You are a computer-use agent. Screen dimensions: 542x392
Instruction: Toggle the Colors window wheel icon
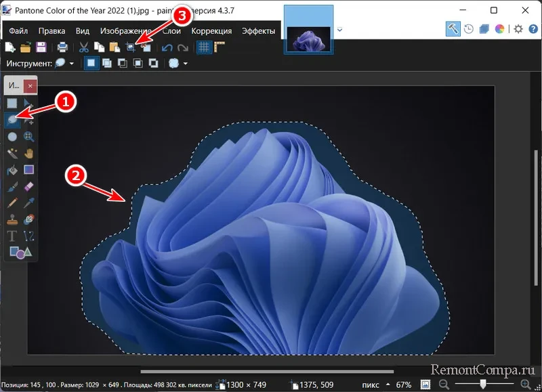pos(499,29)
